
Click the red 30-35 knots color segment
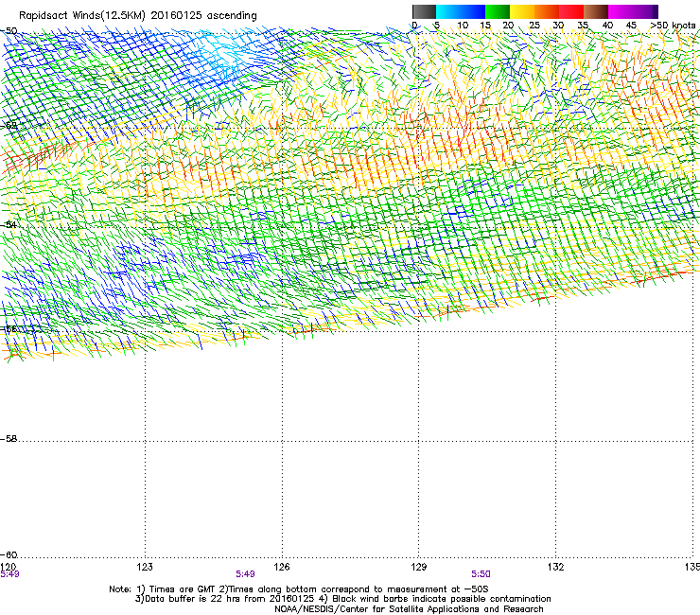[x=571, y=11]
